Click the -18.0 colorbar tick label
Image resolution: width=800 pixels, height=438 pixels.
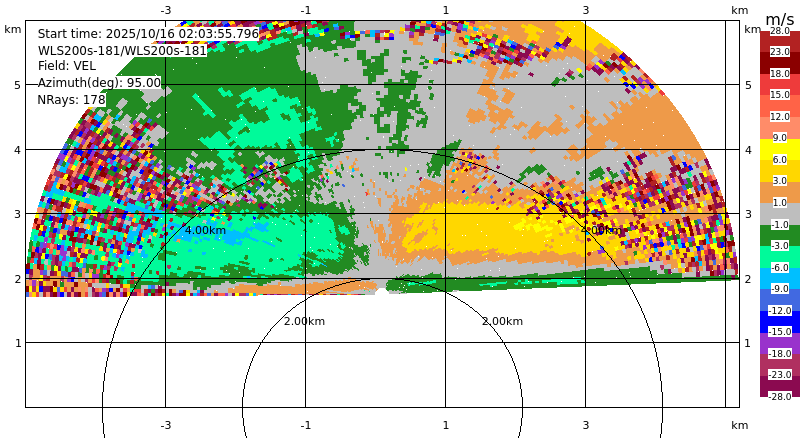click(780, 354)
